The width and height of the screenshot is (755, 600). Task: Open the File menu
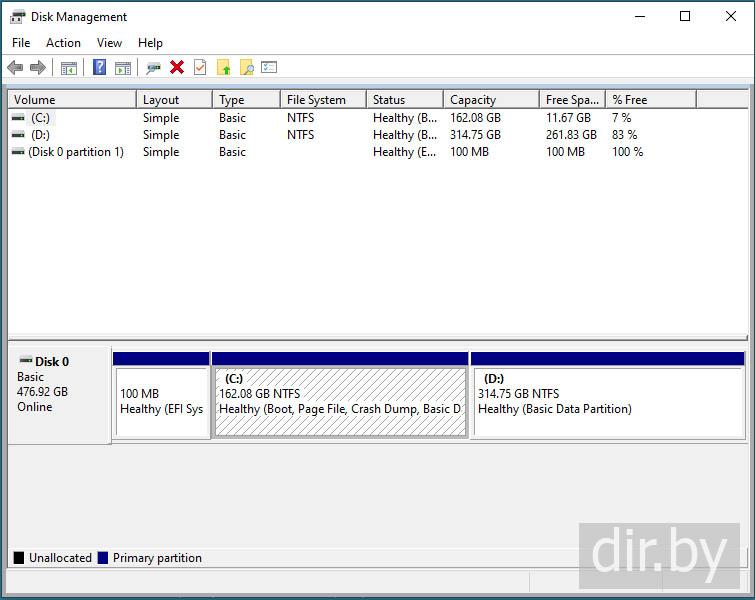coord(21,43)
